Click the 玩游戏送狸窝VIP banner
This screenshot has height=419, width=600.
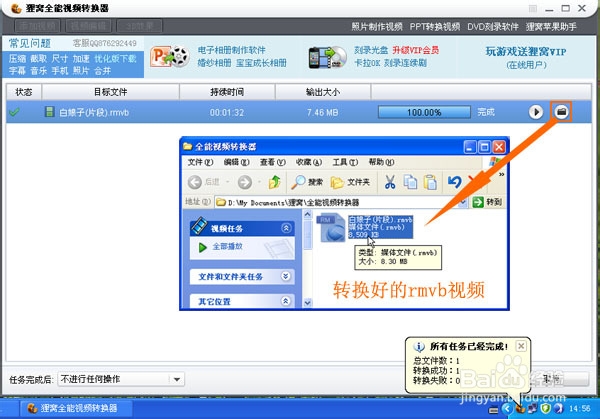tap(526, 51)
